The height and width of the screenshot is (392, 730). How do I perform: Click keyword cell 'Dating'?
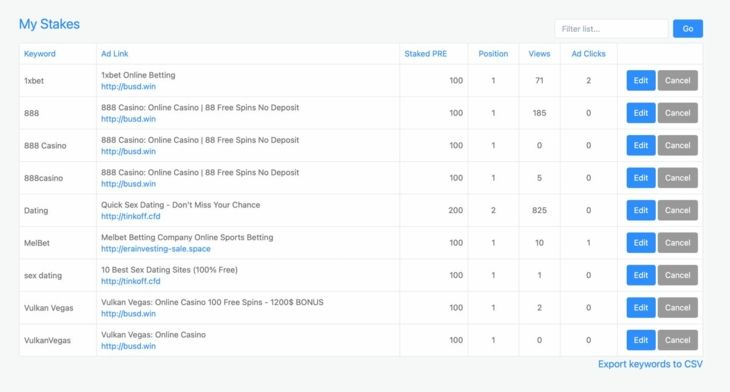pos(36,210)
